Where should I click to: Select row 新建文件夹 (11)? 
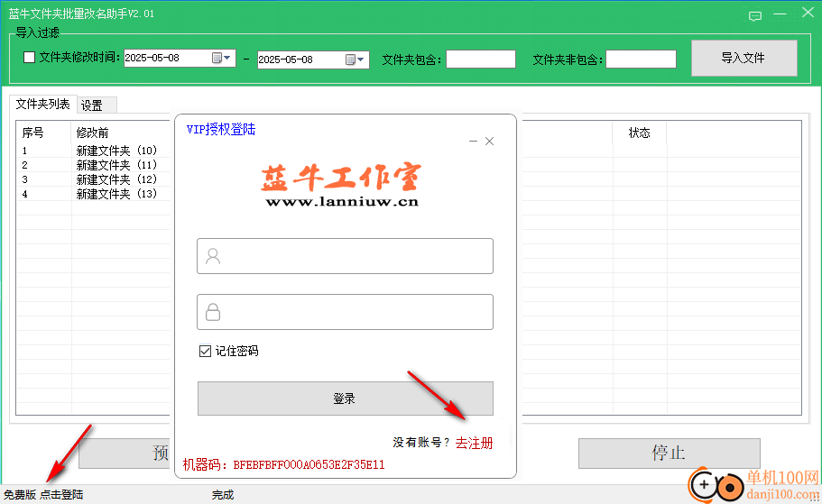coord(116,165)
